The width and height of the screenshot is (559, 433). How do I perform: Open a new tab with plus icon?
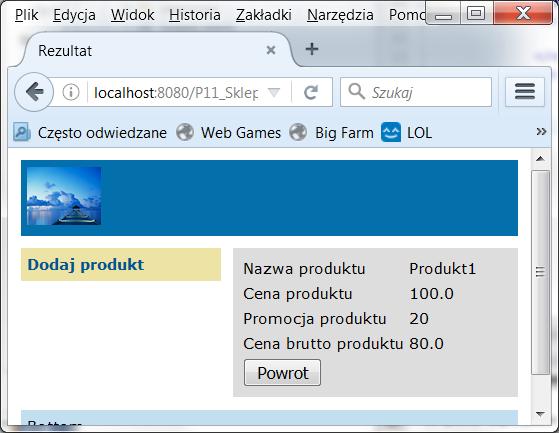[312, 49]
